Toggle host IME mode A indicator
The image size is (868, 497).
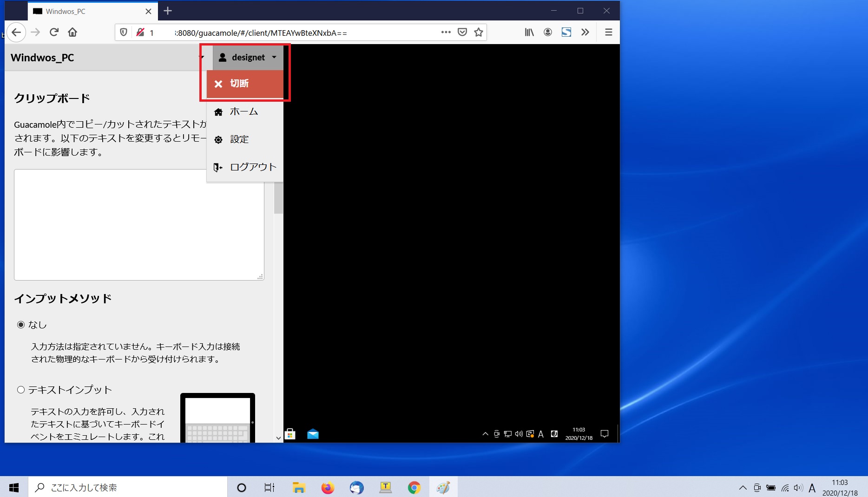812,488
